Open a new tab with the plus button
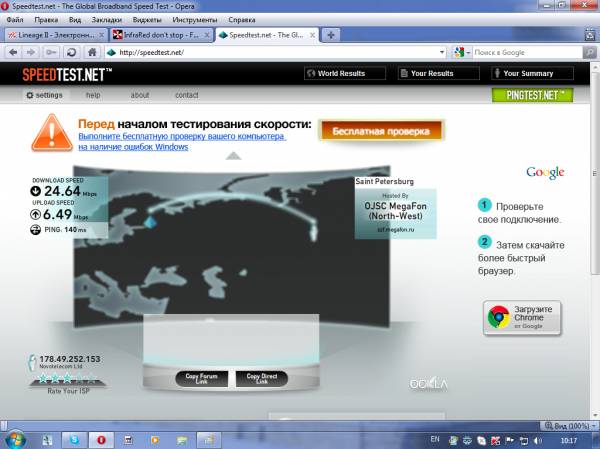The width and height of the screenshot is (600, 449). tap(331, 35)
